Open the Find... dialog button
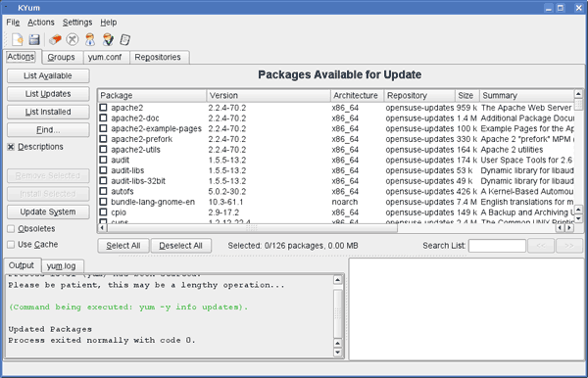This screenshot has height=378, width=588. [48, 130]
